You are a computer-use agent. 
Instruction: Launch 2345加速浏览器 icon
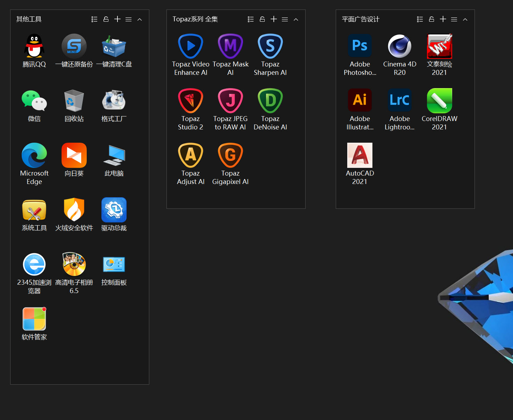(34, 264)
